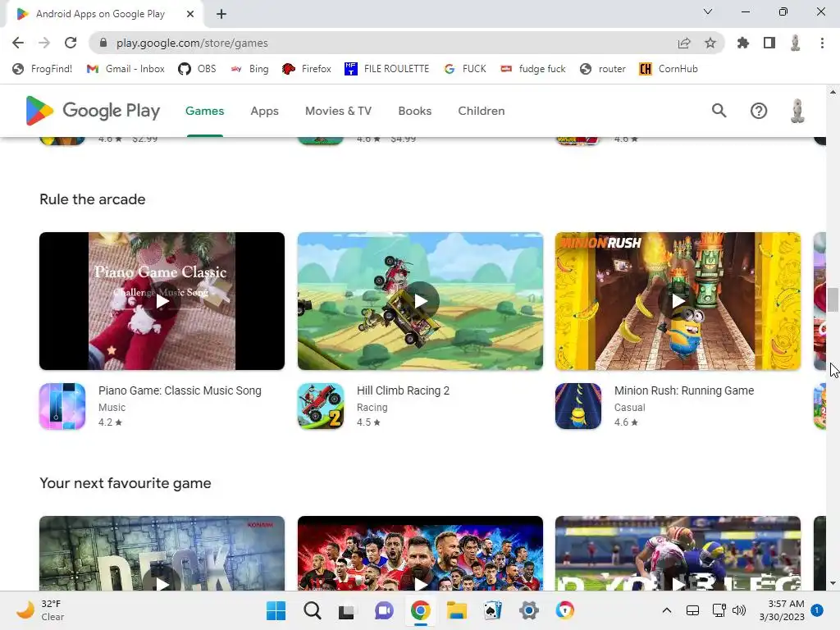This screenshot has width=840, height=630.
Task: Open the Task View taskbar icon
Action: (347, 610)
